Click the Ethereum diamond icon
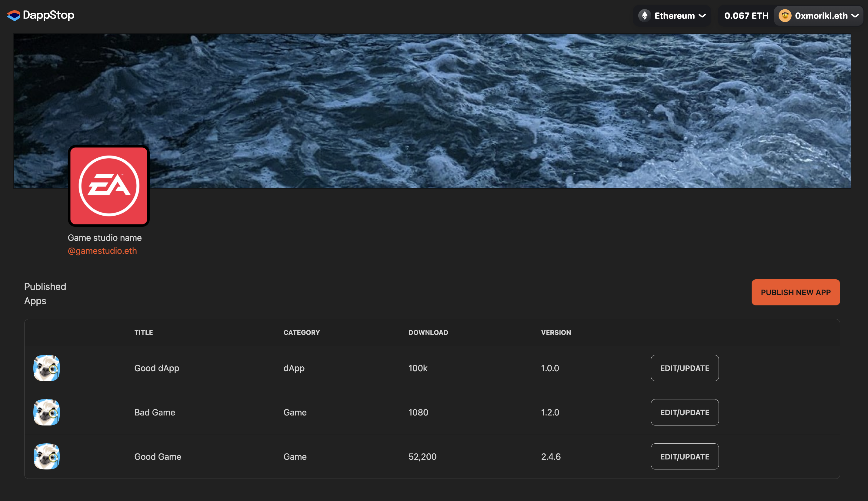 tap(645, 15)
